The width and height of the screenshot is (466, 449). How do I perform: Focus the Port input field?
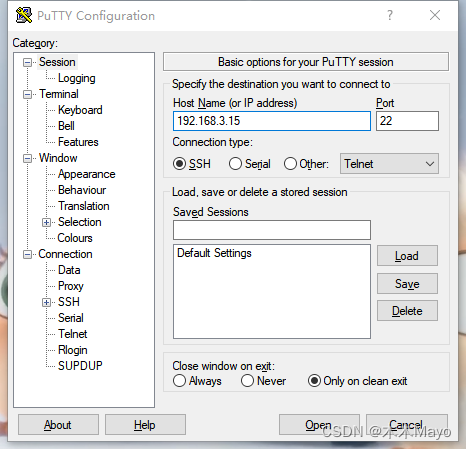[x=407, y=121]
